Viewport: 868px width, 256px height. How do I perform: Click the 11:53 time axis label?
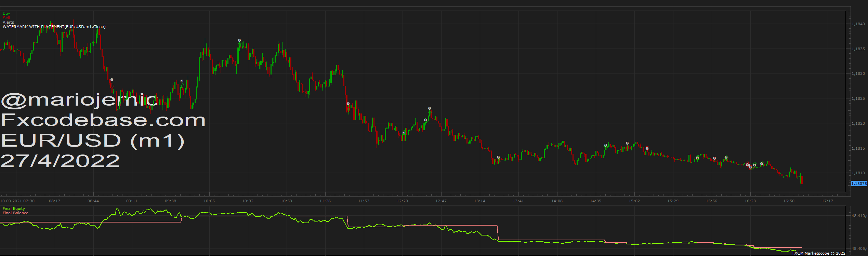pyautogui.click(x=364, y=201)
